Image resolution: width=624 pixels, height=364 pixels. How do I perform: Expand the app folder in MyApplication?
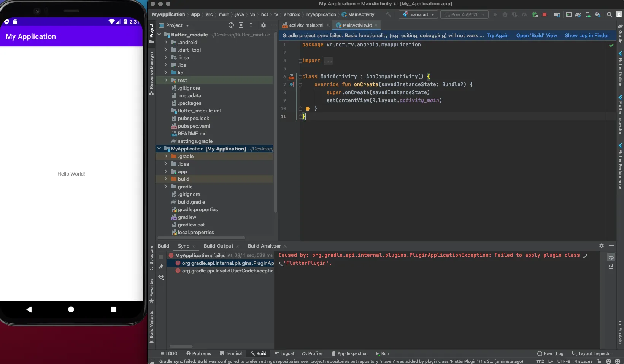[x=166, y=172]
